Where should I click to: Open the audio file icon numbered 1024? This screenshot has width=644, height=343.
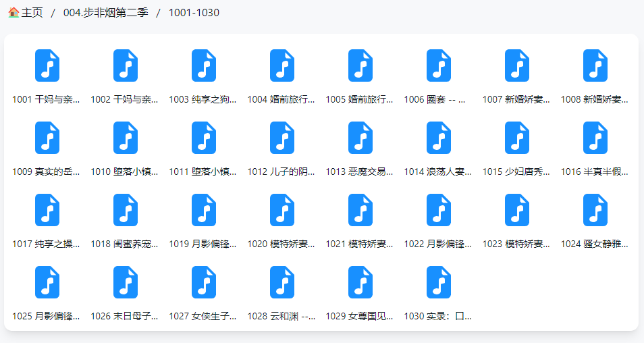click(x=595, y=210)
